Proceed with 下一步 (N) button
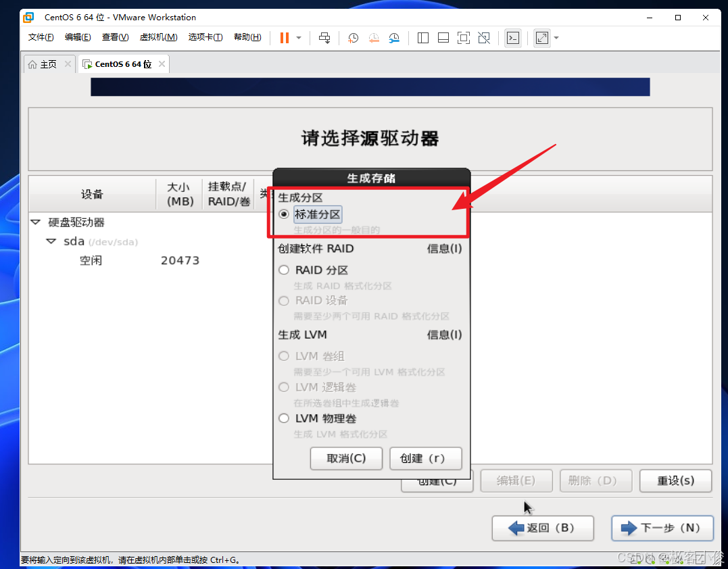This screenshot has height=569, width=728. [662, 528]
